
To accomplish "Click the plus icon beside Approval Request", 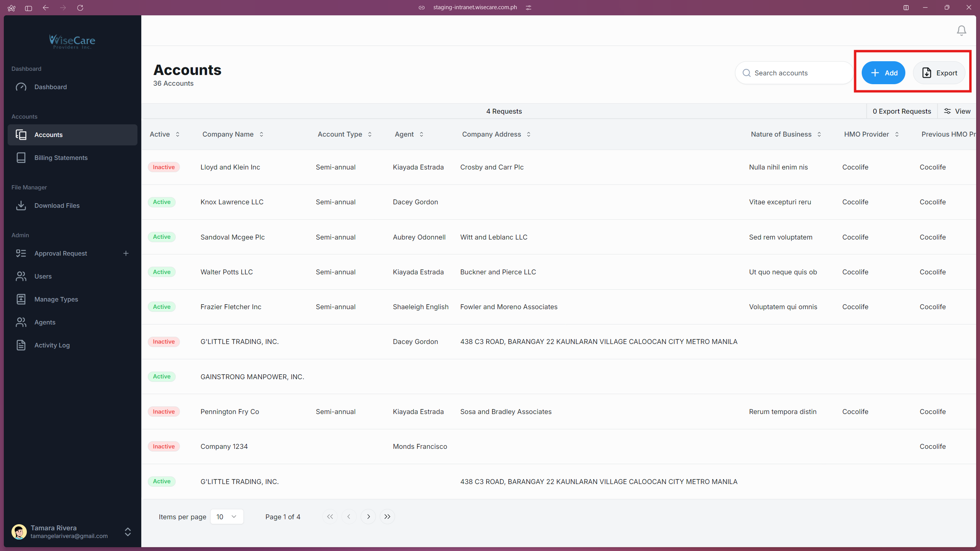I will [x=126, y=253].
